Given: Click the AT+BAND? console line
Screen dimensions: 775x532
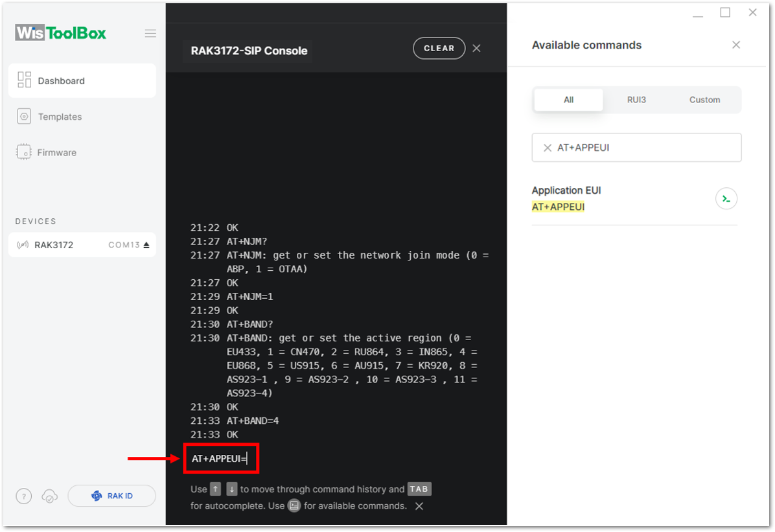Looking at the screenshot, I should 250,325.
